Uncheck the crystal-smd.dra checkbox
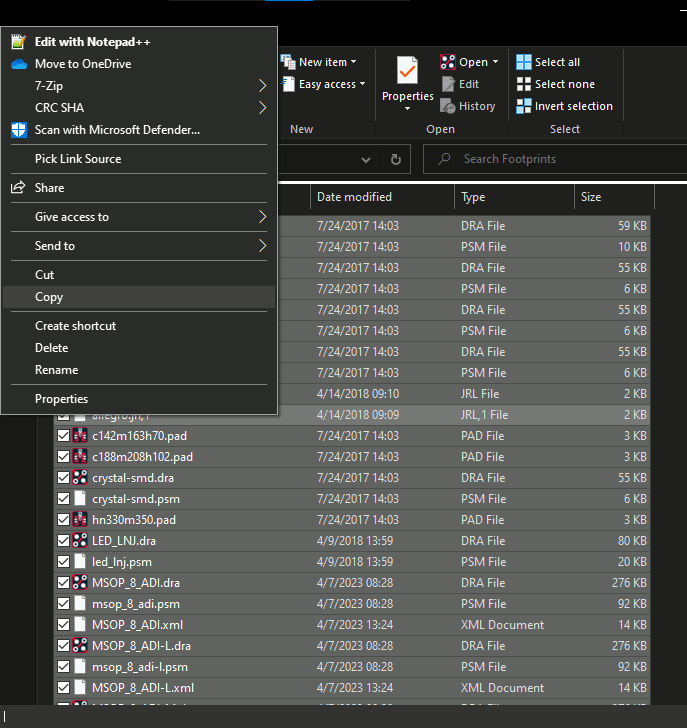 click(x=63, y=478)
